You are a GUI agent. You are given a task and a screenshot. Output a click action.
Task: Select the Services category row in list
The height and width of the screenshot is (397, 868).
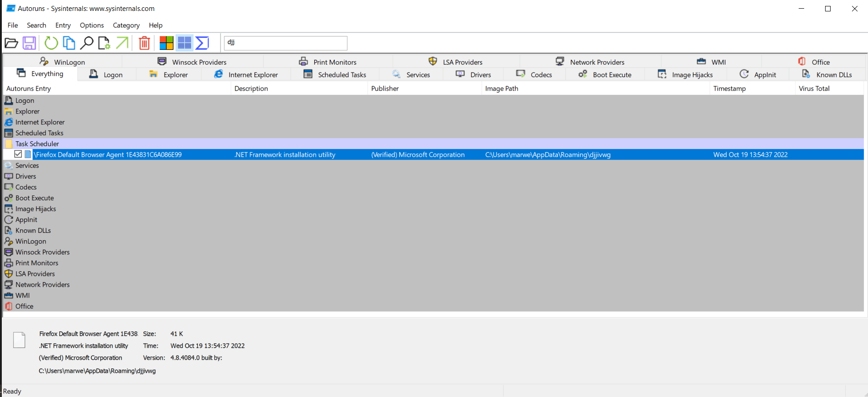434,165
